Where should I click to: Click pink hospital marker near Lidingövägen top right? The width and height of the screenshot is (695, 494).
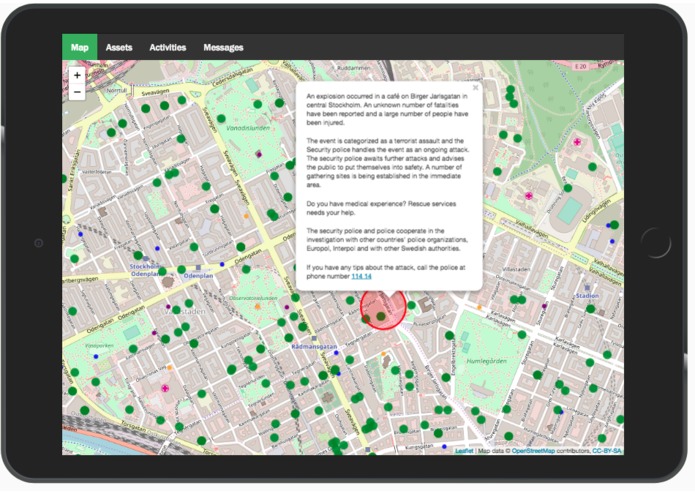click(577, 142)
